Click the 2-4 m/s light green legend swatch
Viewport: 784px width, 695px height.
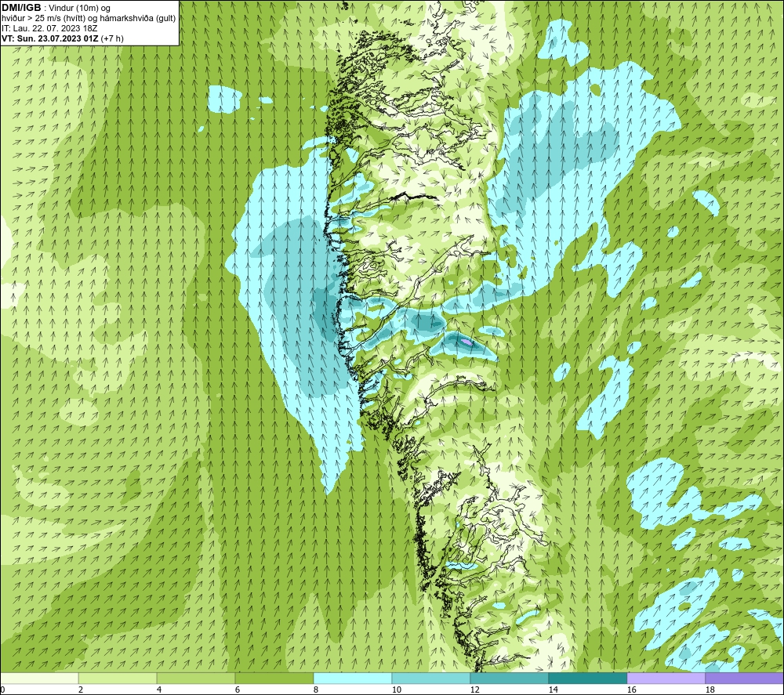tap(118, 678)
